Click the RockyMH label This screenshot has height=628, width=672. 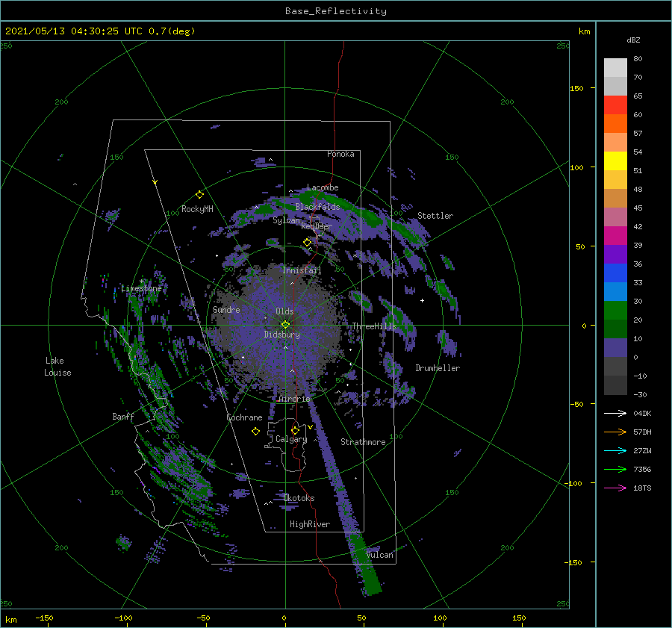click(197, 209)
